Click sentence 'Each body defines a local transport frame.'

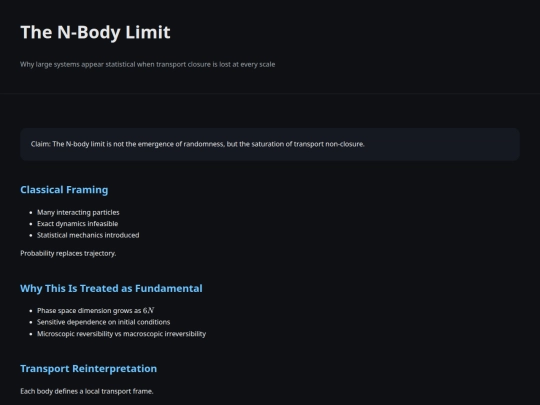(87, 392)
